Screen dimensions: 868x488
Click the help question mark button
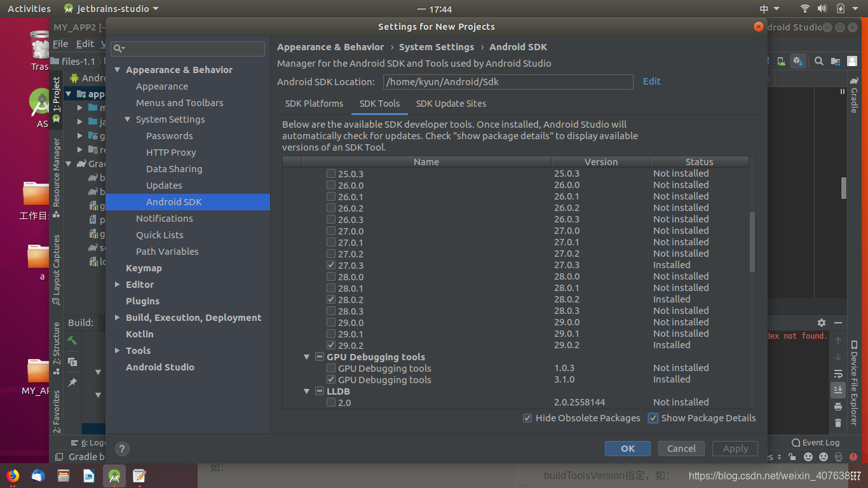coord(122,449)
